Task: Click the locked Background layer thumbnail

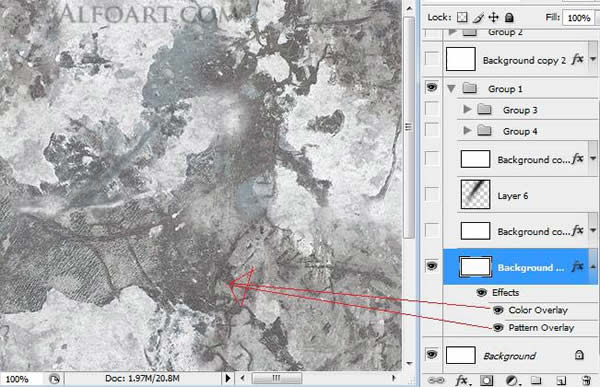Action: coord(461,355)
